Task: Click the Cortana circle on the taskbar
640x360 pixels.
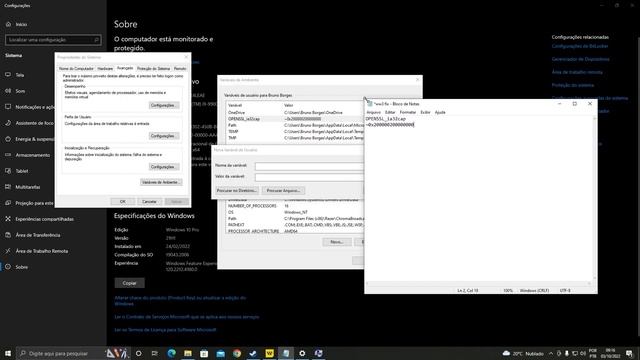Action: click(x=138, y=353)
